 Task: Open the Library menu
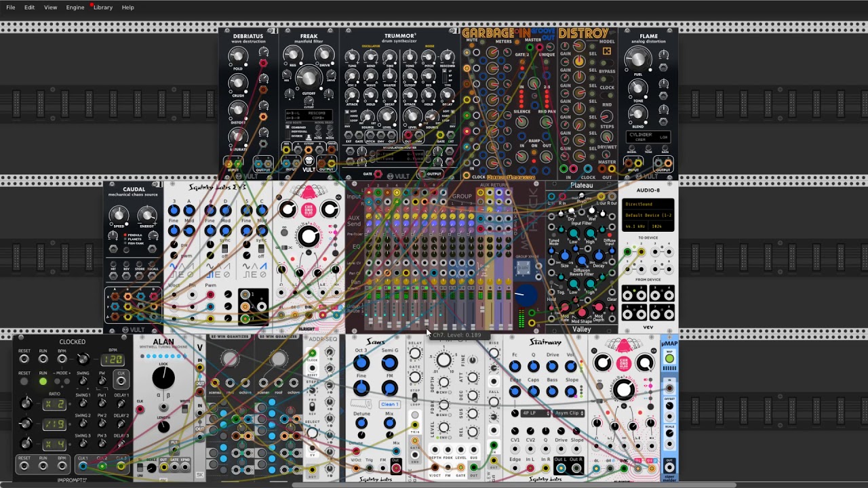click(x=103, y=7)
